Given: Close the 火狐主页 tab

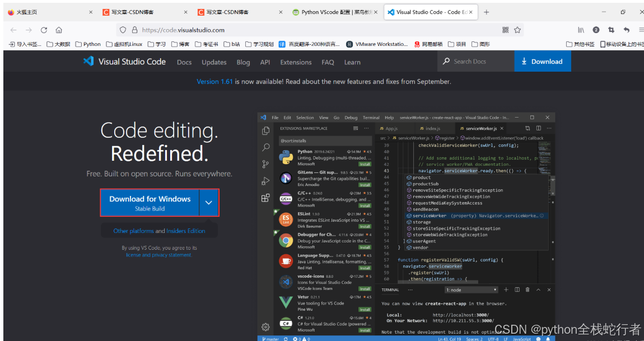Looking at the screenshot, I should [91, 12].
